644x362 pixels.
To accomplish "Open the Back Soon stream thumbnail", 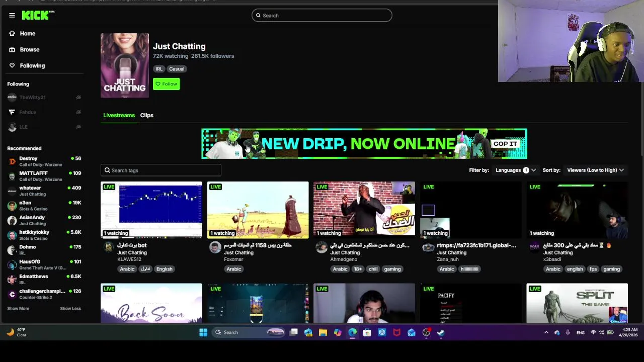I will click(x=151, y=303).
